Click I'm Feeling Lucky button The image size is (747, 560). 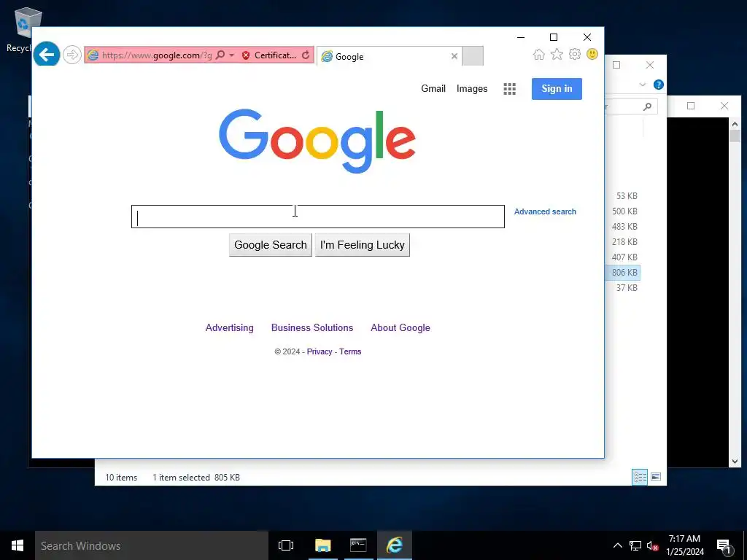363,245
